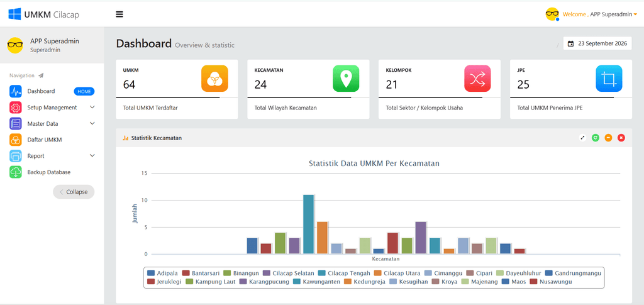Screen dimensions: 644x305
Task: Toggle Kampung Laut legend entry
Action: [209, 282]
